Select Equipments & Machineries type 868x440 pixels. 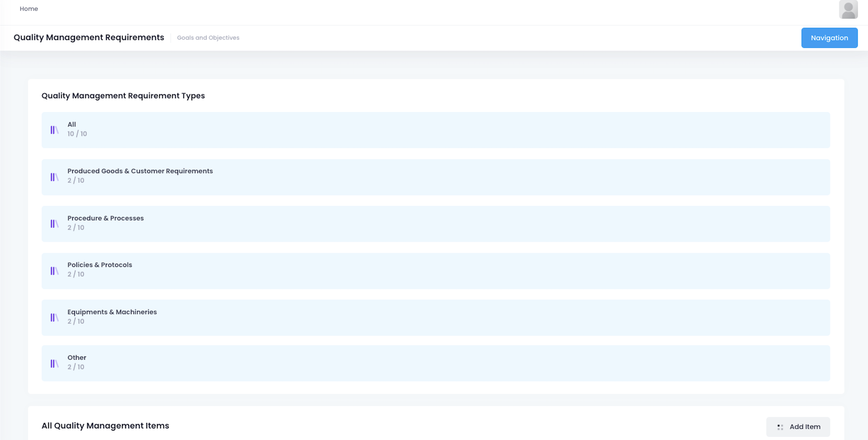pyautogui.click(x=112, y=312)
